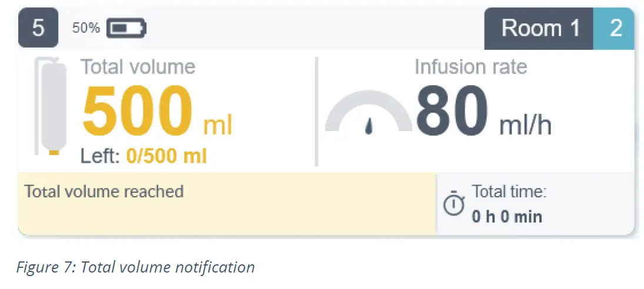Viewport: 644px width, 289px height.
Task: Click the infusion bag icon
Action: click(x=52, y=106)
